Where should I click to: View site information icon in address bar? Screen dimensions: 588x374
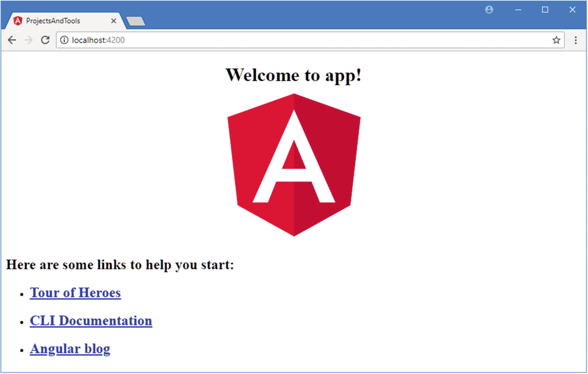64,40
